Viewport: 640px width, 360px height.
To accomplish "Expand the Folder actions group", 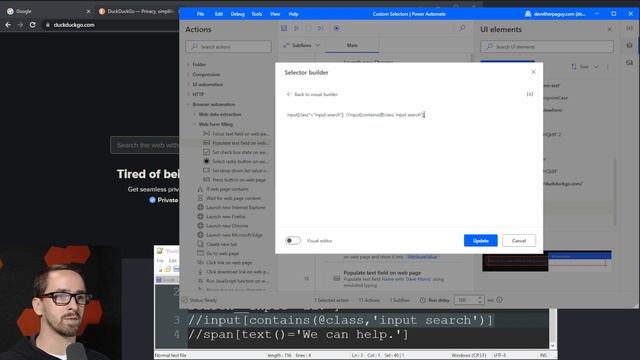I will pyautogui.click(x=189, y=64).
